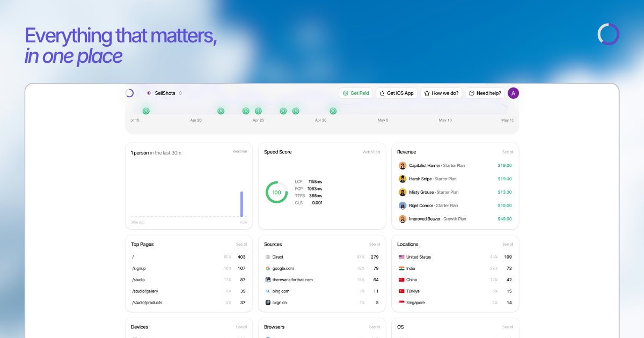Click the TTFB 366ms metric
Viewport: 644px width, 338px height.
click(309, 196)
